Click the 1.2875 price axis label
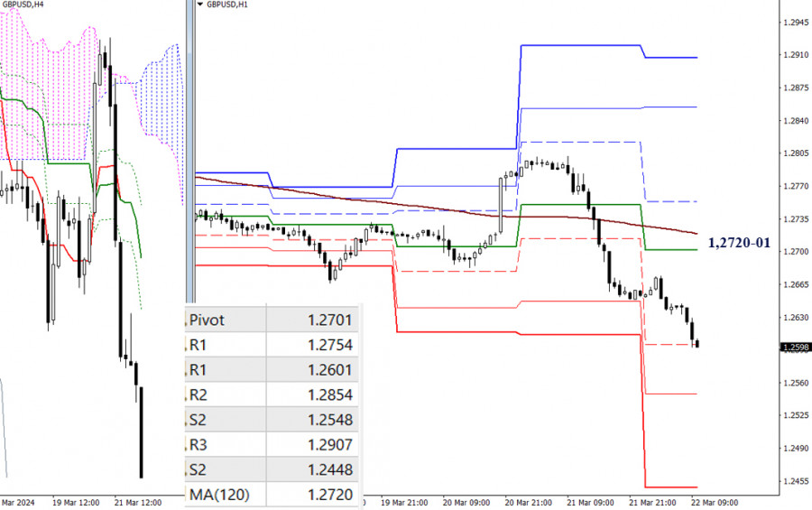This screenshot has width=812, height=510. tap(797, 88)
